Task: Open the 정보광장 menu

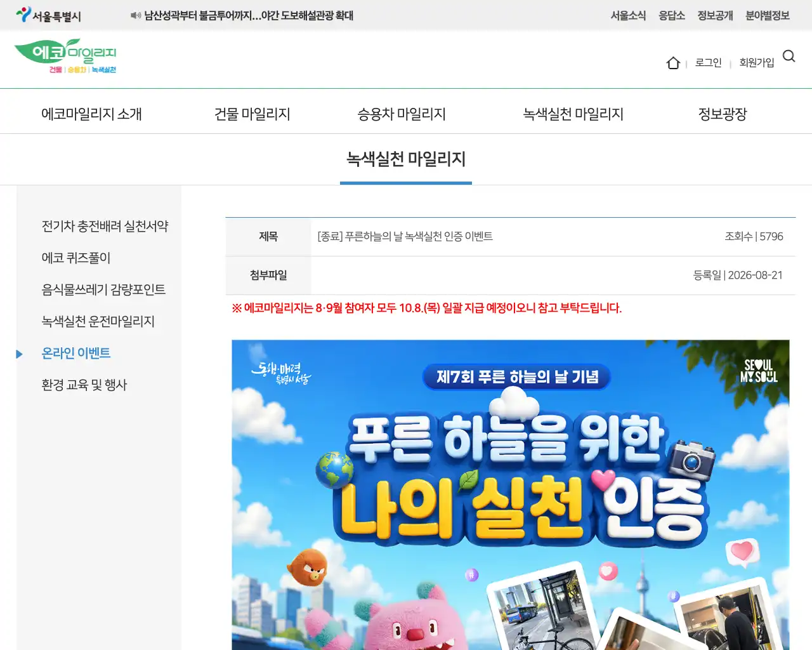Action: pyautogui.click(x=723, y=114)
